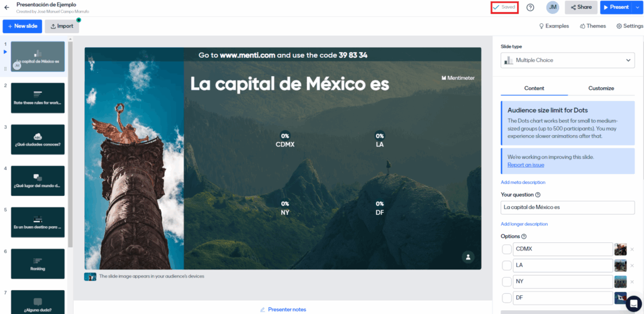Open the chat support bubble

(633, 303)
